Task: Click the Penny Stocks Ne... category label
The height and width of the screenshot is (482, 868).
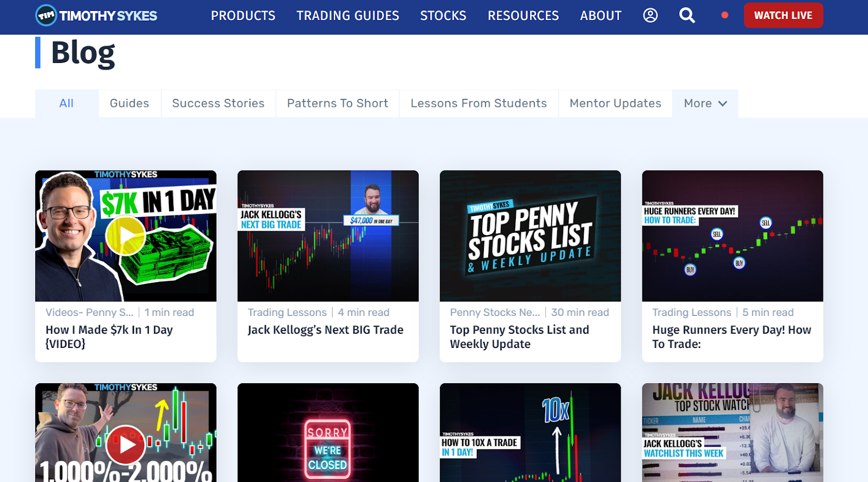Action: (495, 312)
